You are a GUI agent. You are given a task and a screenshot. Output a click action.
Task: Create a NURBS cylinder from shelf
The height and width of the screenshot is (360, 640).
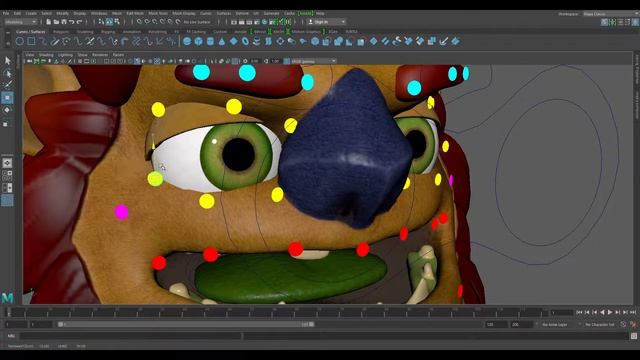click(210, 41)
